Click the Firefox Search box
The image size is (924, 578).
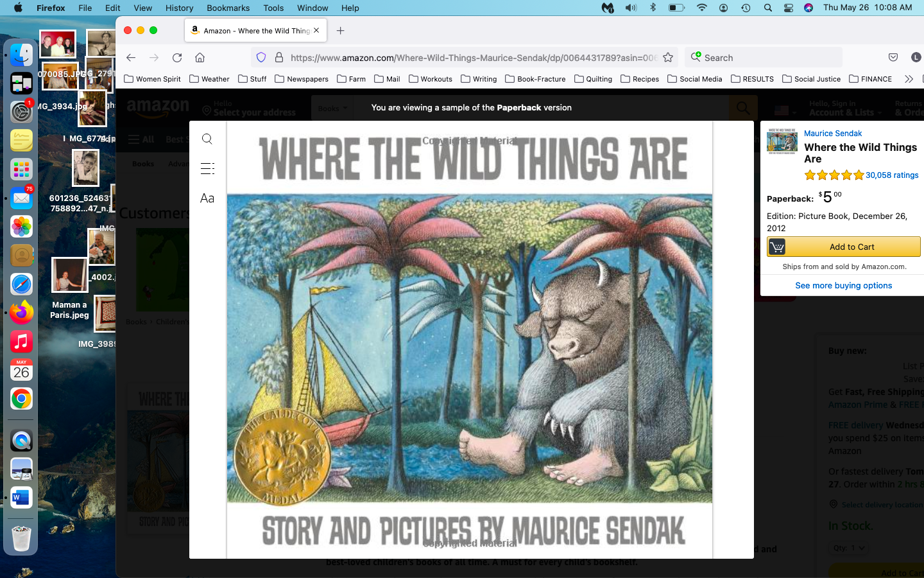(x=764, y=57)
